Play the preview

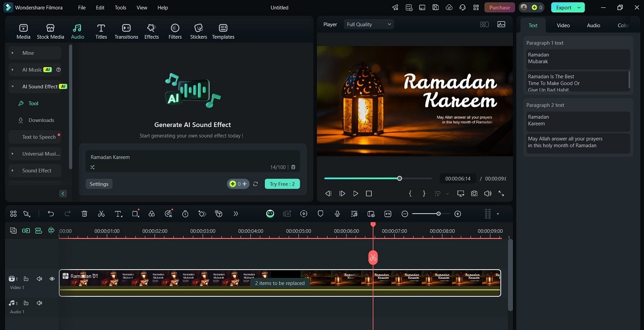356,194
